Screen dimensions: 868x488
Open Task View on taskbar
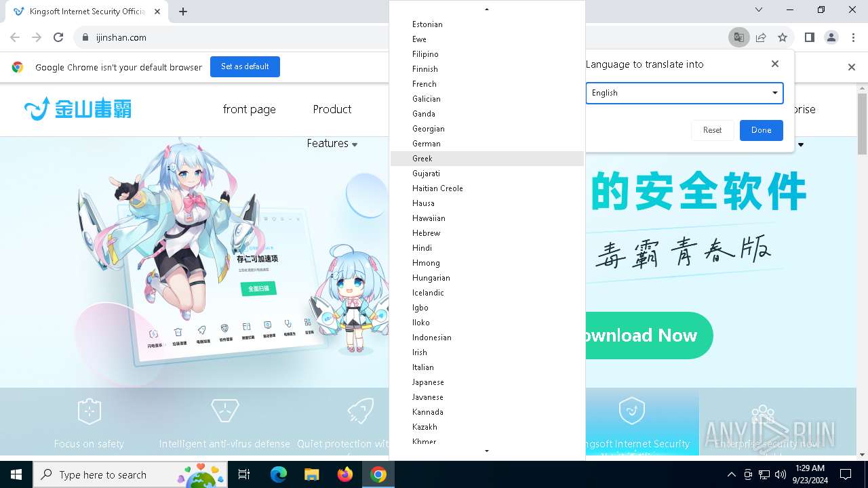244,474
